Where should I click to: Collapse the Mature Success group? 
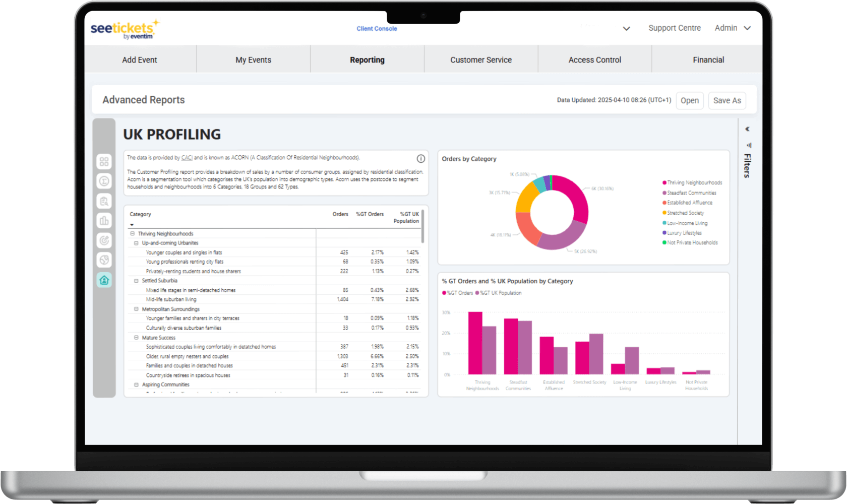(x=136, y=338)
